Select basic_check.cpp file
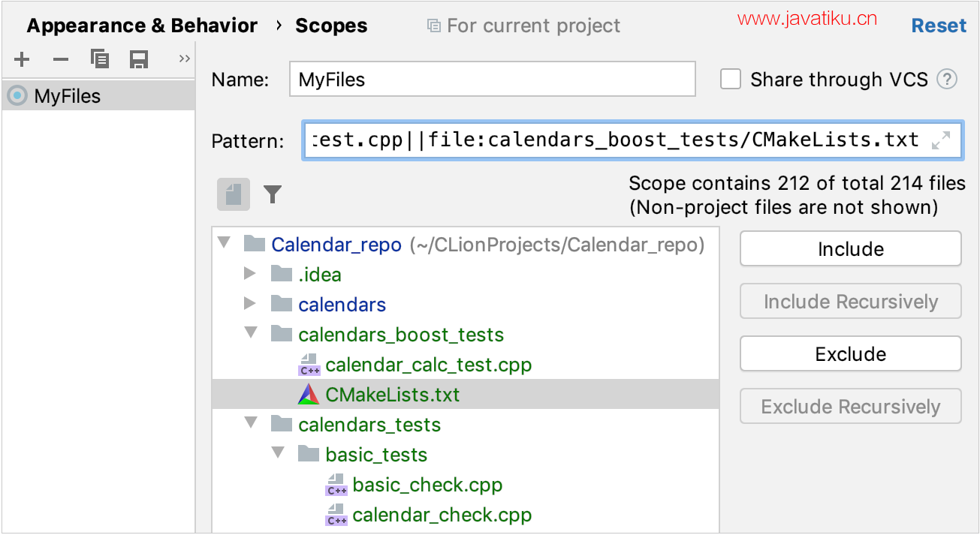Viewport: 980px width, 535px height. (x=466, y=485)
